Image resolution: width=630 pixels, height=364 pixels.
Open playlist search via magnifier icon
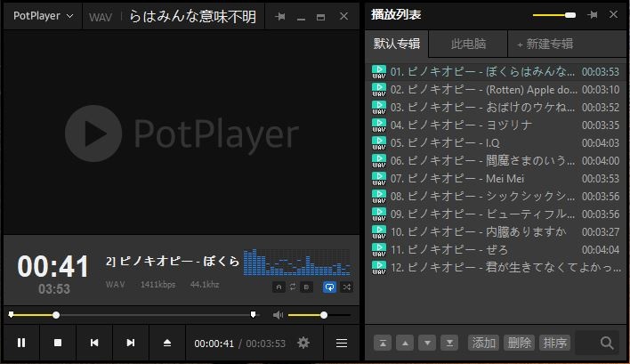tap(607, 343)
